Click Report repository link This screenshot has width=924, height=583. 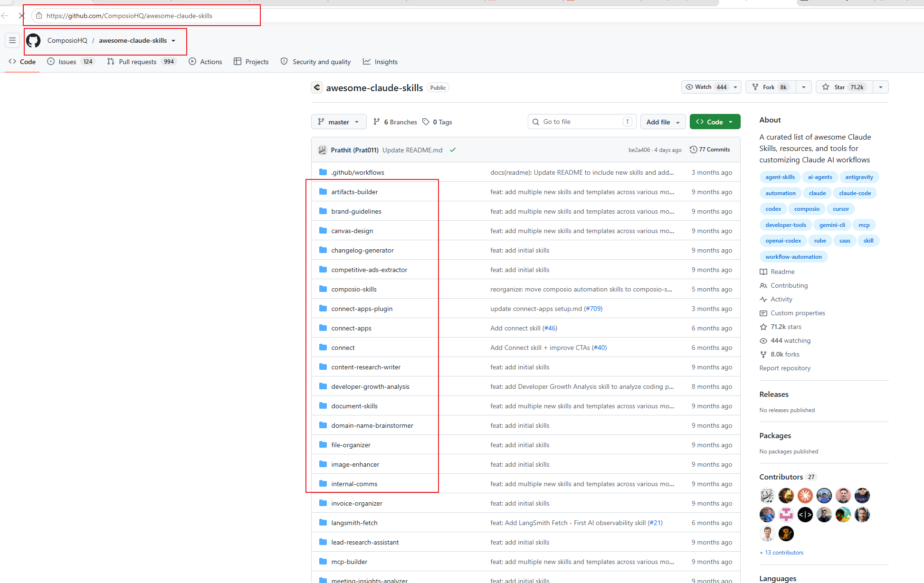pyautogui.click(x=785, y=368)
